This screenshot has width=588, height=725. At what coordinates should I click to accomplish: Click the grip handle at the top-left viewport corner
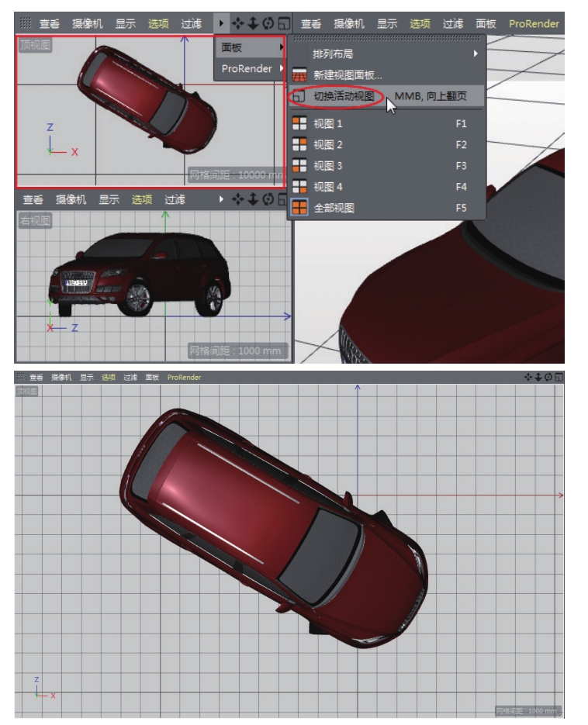[x=26, y=24]
